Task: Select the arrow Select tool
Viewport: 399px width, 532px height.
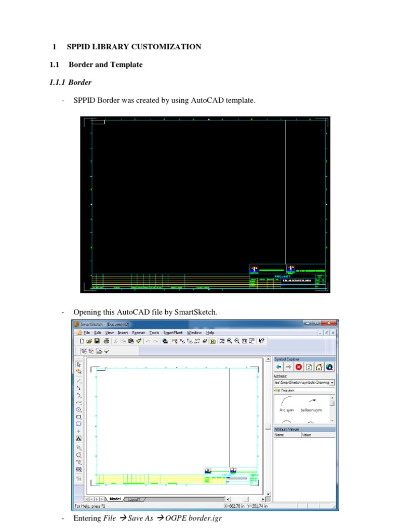Action: click(79, 364)
